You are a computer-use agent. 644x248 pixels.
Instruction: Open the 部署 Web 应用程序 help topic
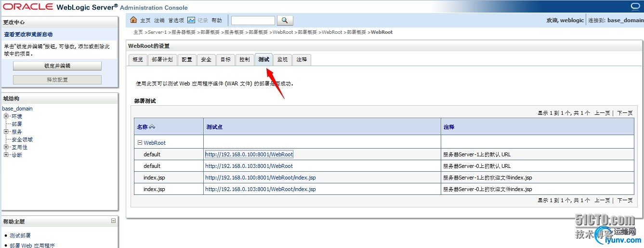[x=32, y=245]
